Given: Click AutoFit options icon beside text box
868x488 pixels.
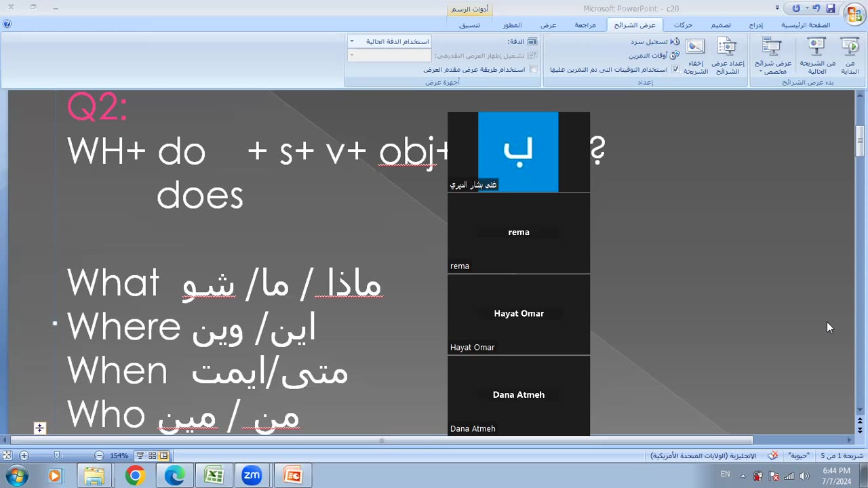Looking at the screenshot, I should (39, 428).
